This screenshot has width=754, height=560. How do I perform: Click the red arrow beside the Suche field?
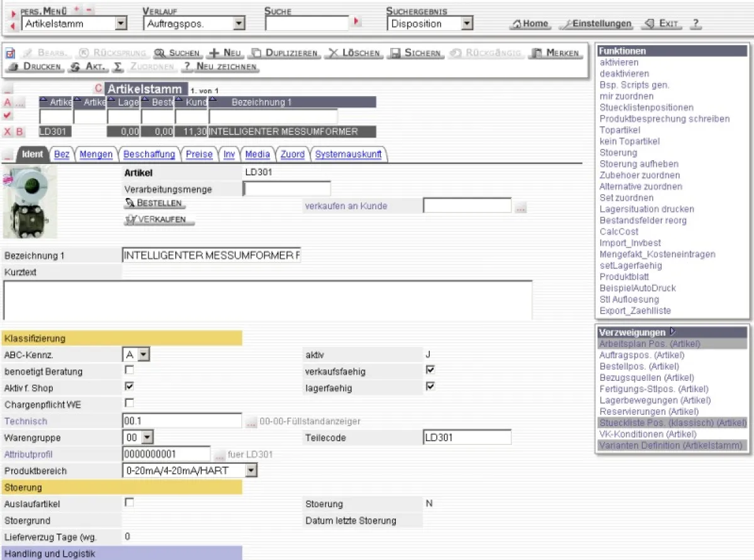tap(357, 21)
